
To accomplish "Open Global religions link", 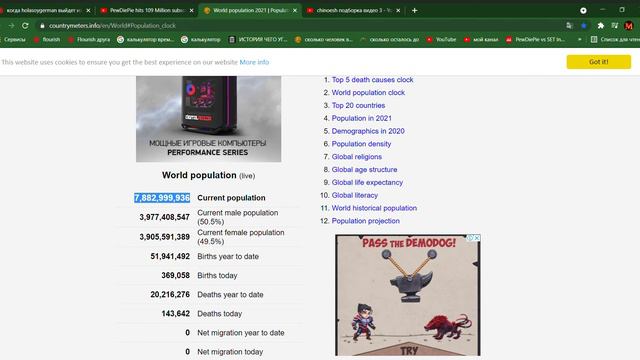I will point(357,157).
